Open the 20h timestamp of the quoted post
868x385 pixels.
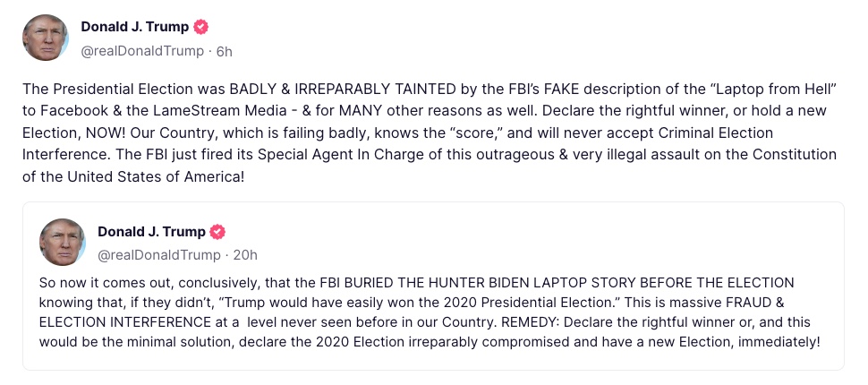pyautogui.click(x=245, y=255)
